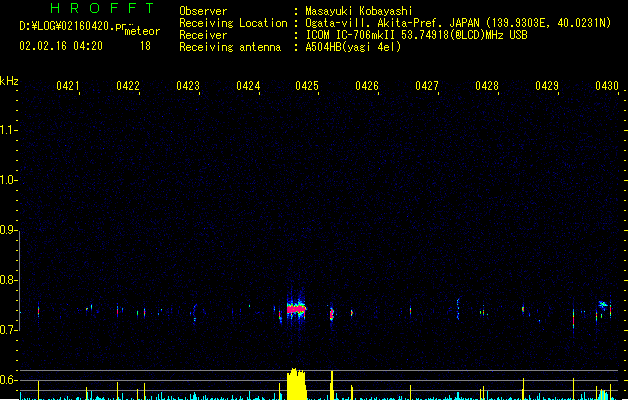Click the large yellow power peak at bottom
Viewport: 629px width, 400px height.
click(296, 384)
